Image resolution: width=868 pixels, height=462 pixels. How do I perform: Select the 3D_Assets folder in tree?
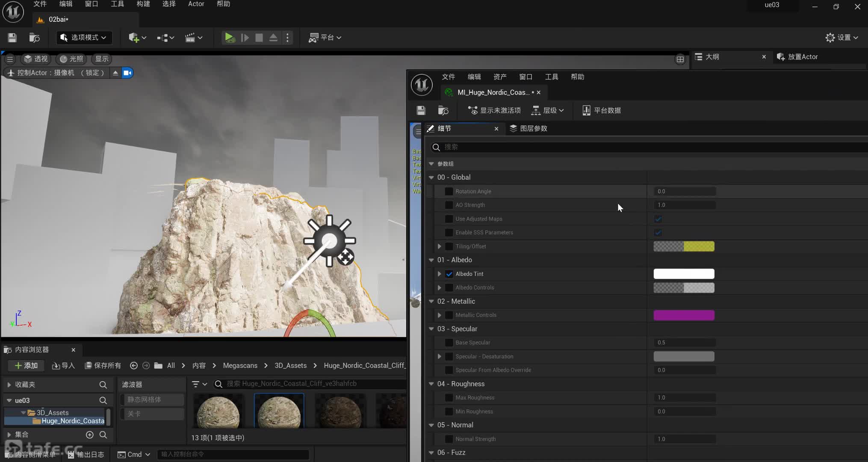(x=52, y=412)
